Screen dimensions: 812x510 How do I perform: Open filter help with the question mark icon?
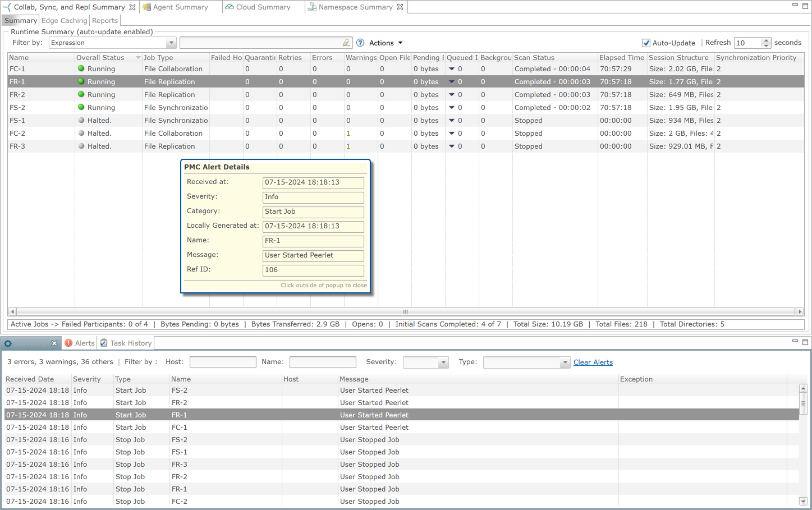[360, 43]
